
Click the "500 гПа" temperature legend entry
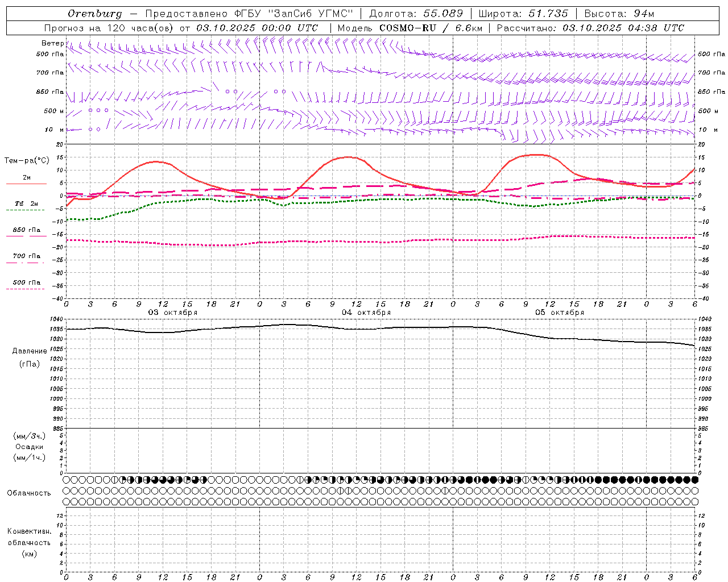[x=27, y=282]
